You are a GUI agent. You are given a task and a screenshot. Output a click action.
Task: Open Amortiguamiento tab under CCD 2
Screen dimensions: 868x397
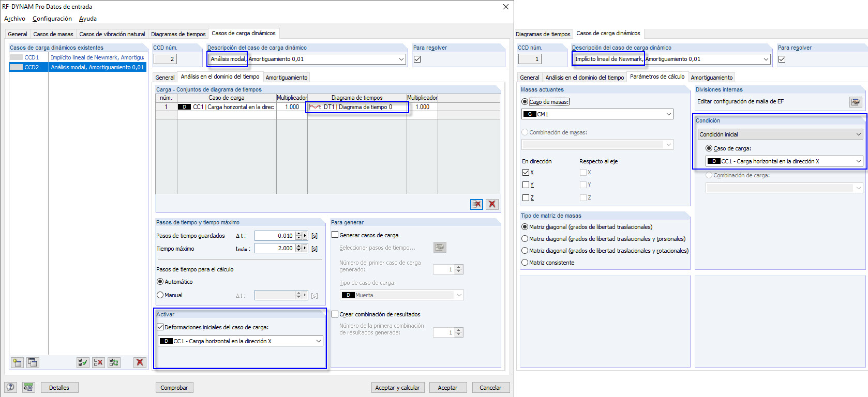(287, 78)
